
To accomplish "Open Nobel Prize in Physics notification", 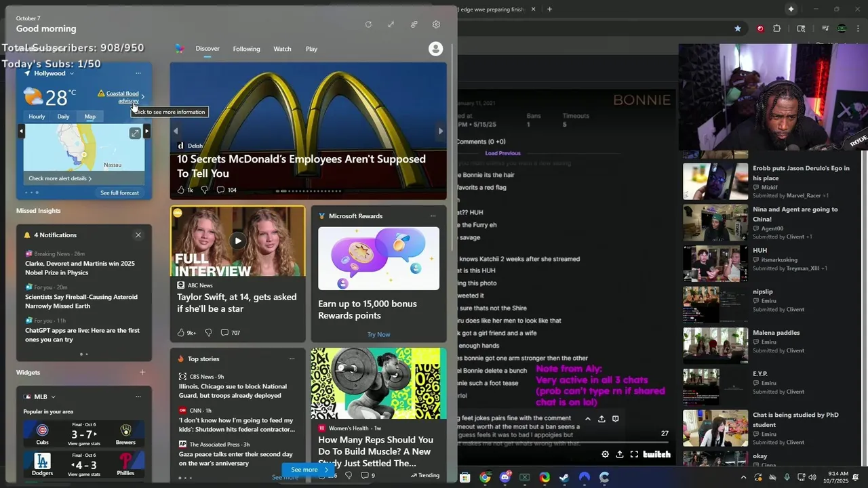I will pos(80,268).
